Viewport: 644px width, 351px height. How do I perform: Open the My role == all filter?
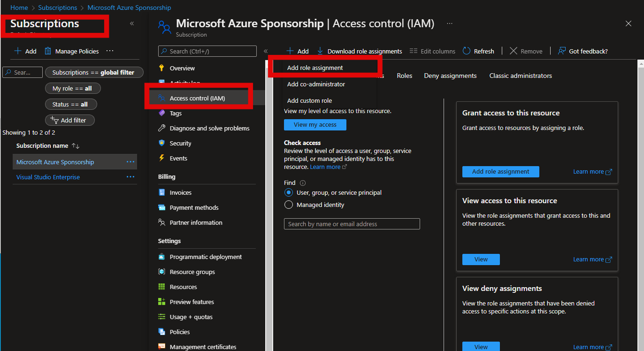[73, 88]
